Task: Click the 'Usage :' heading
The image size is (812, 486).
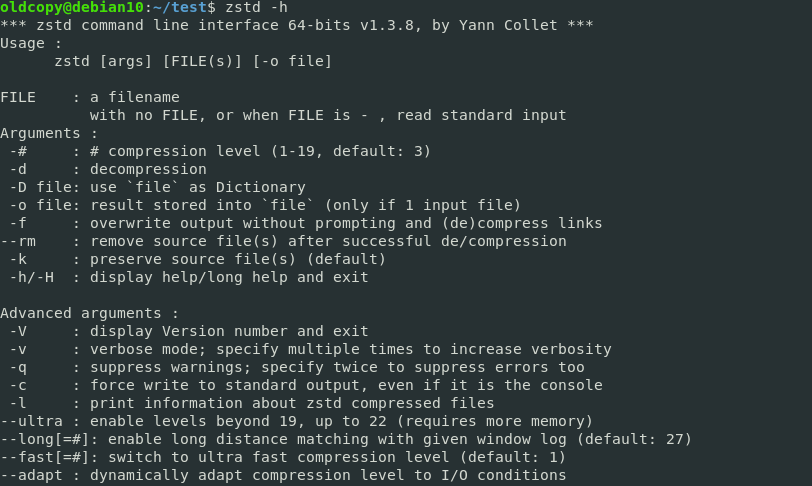Action: (31, 43)
